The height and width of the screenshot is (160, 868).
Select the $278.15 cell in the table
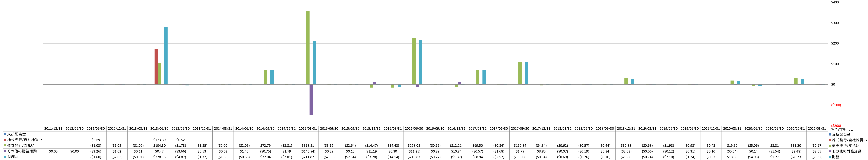tap(159, 157)
